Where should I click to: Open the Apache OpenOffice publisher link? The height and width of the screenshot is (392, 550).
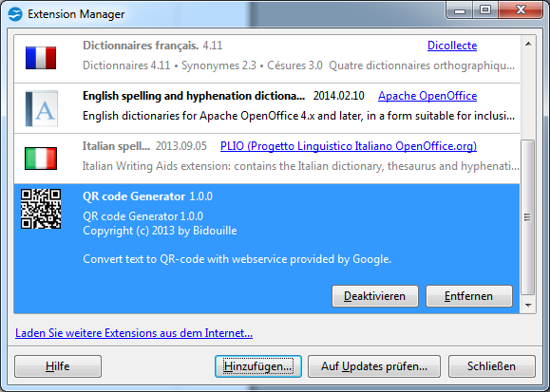[427, 96]
